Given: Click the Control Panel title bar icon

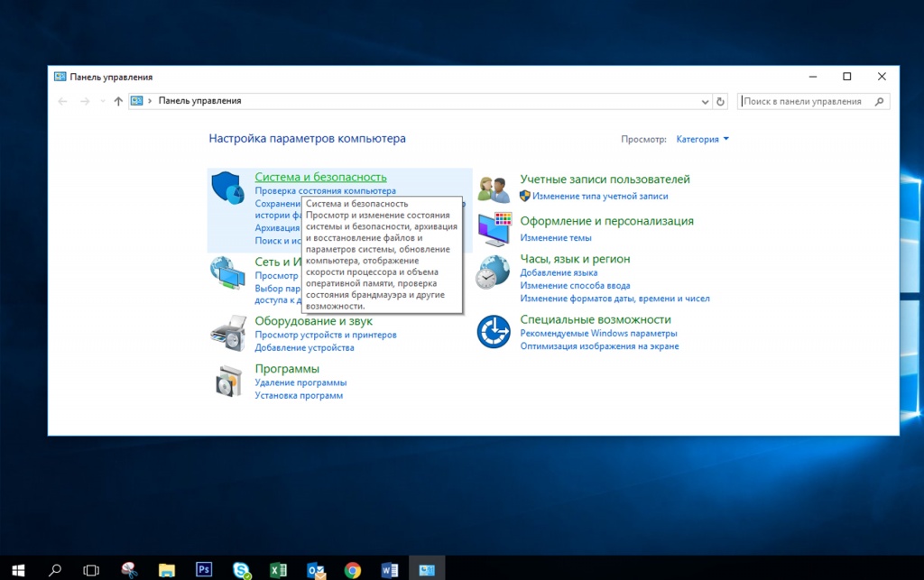Looking at the screenshot, I should 60,77.
